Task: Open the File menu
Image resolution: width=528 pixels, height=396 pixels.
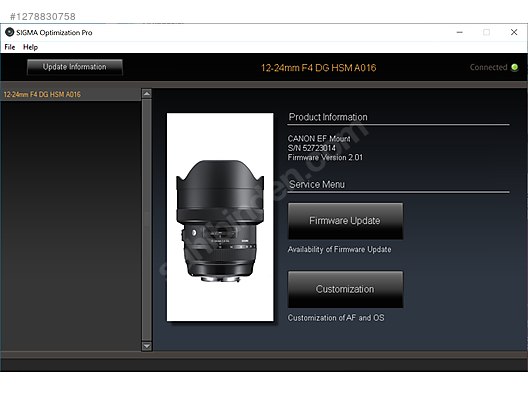Action: pos(10,47)
